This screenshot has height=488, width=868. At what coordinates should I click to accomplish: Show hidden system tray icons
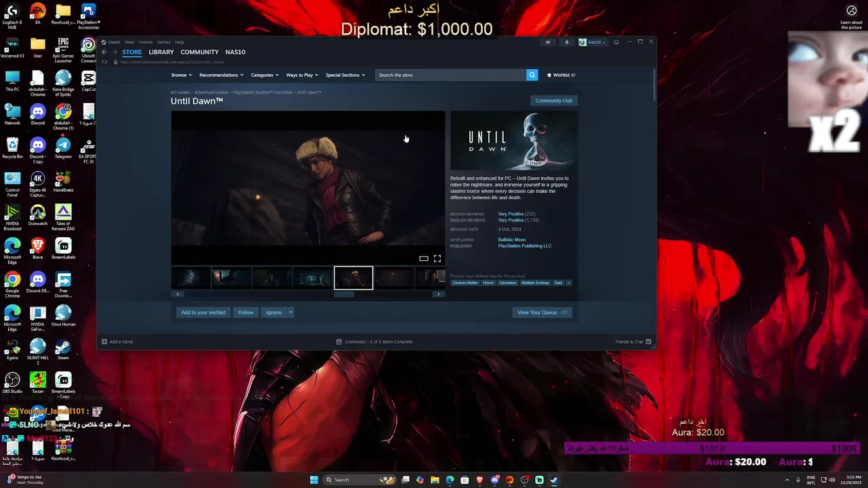tap(787, 480)
